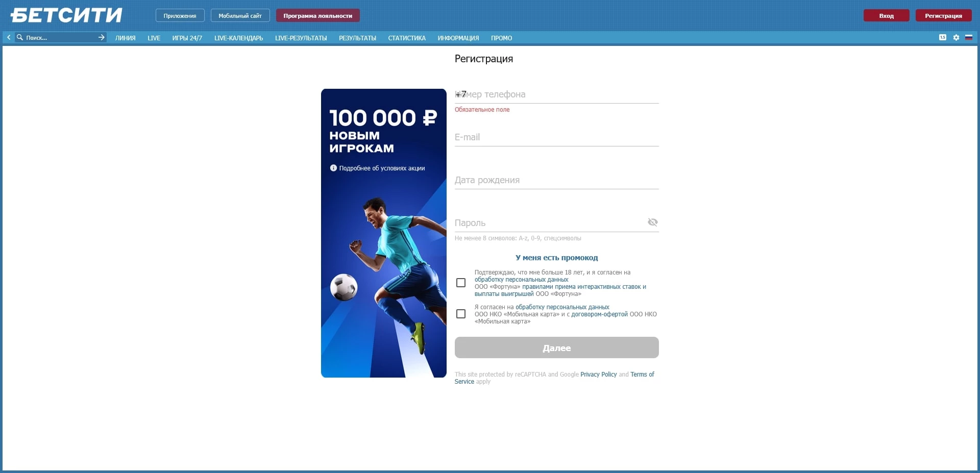Image resolution: width=980 pixels, height=473 pixels.
Task: Expand the У меня есть промокод section
Action: 556,258
